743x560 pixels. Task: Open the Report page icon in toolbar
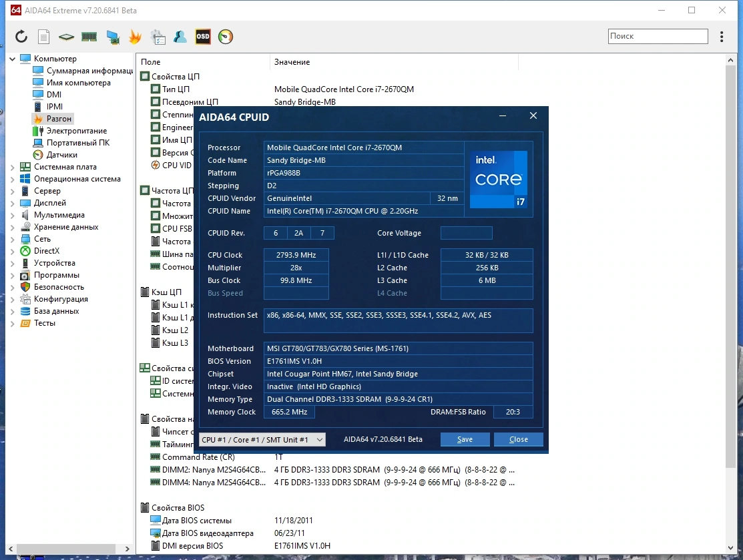pyautogui.click(x=43, y=37)
